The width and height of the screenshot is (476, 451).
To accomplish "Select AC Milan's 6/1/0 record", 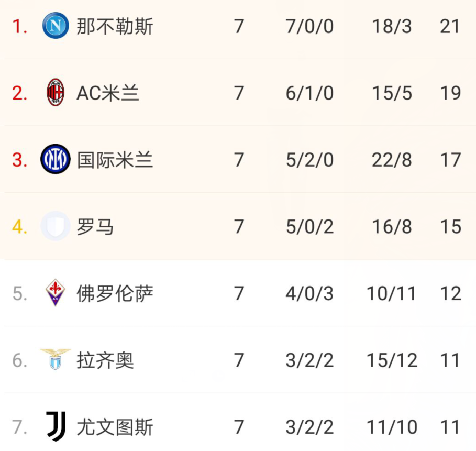I will [x=309, y=93].
